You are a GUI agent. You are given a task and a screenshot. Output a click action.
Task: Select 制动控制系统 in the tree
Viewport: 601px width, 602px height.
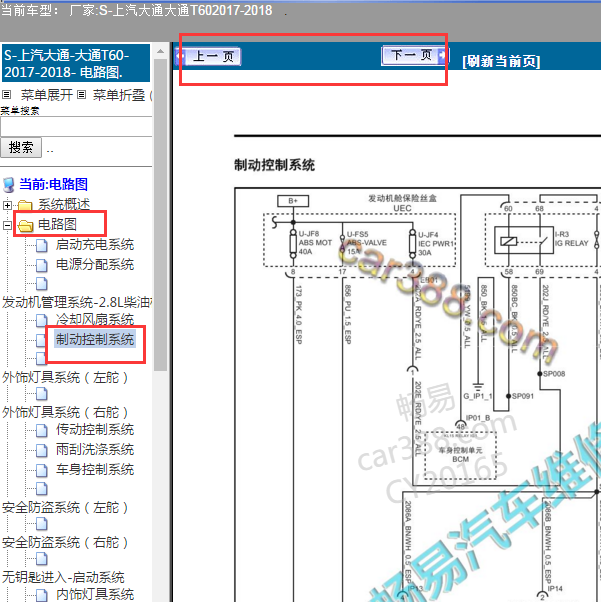pyautogui.click(x=95, y=339)
